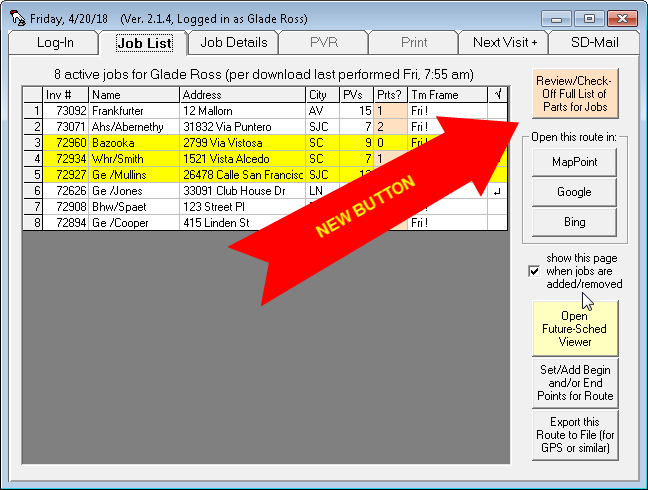This screenshot has width=648, height=490.
Task: Open this route in MapPoint
Action: coord(574,162)
